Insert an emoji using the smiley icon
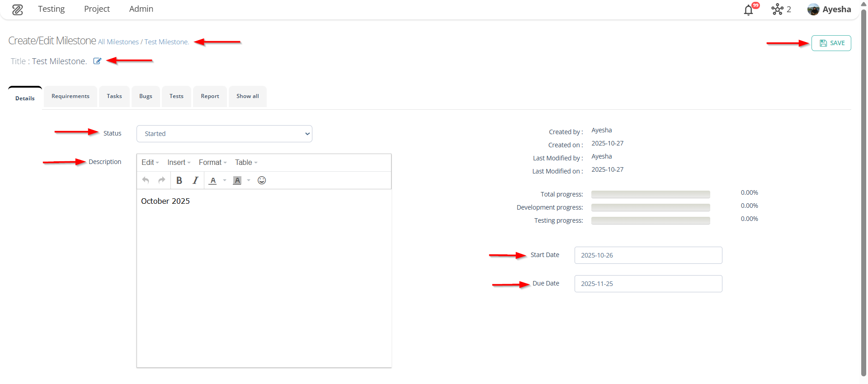 point(262,180)
